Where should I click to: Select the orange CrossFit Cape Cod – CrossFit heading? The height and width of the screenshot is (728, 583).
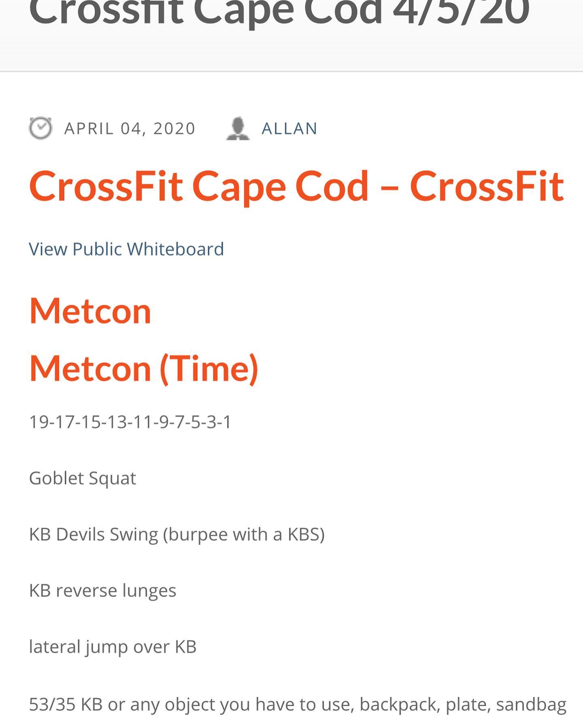(296, 186)
